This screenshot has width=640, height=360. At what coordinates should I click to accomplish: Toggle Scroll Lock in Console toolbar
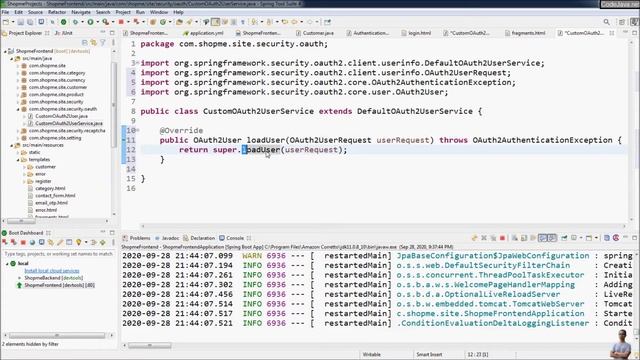point(524,238)
